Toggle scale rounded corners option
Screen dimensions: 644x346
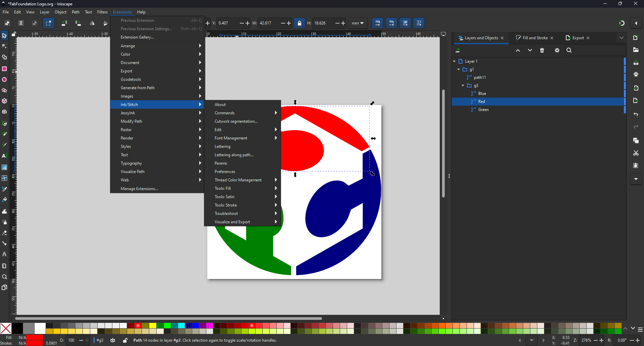tap(391, 23)
